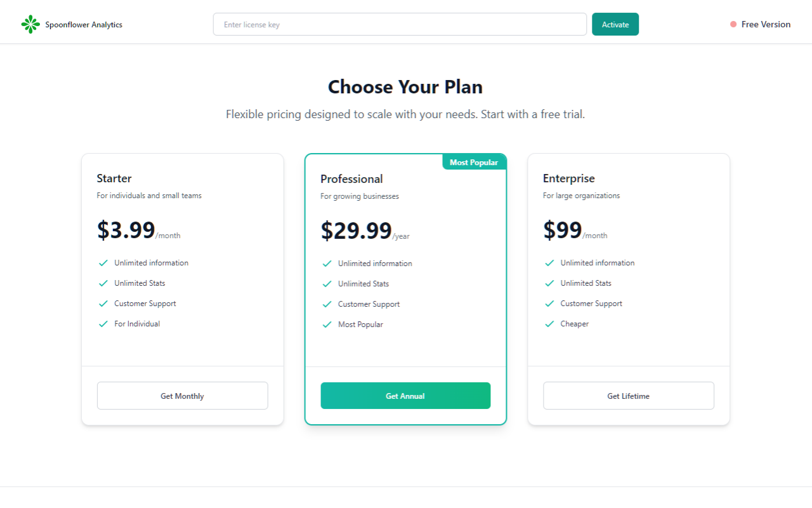Click checkmark beside Enterprise Unlimited Stats

pyautogui.click(x=550, y=283)
